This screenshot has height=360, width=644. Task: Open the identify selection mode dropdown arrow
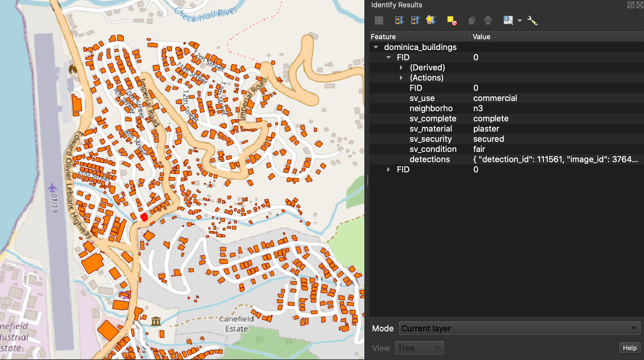click(520, 21)
